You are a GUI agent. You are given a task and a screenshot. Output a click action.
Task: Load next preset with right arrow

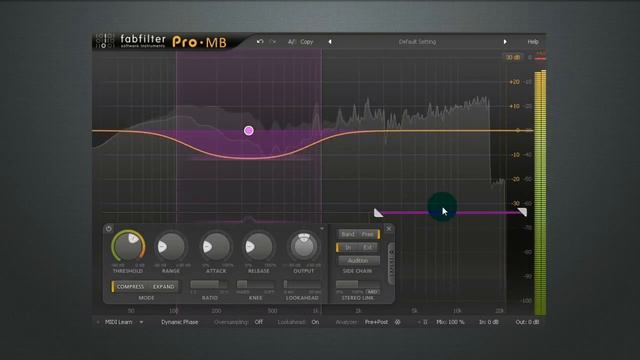(x=505, y=42)
